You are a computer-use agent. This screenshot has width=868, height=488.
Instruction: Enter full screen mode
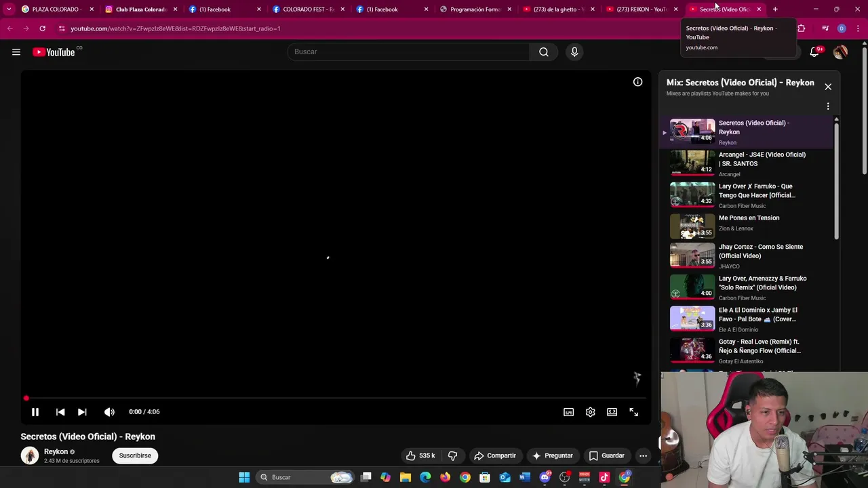pos(633,412)
